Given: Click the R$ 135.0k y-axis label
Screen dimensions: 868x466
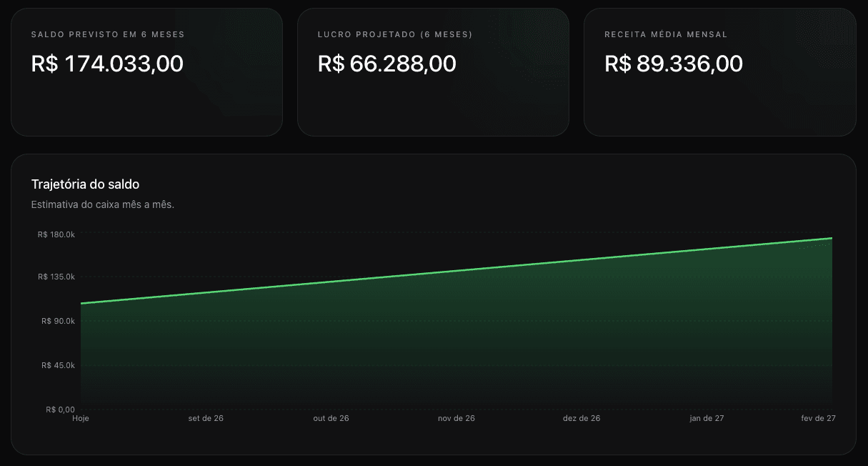Looking at the screenshot, I should [56, 277].
